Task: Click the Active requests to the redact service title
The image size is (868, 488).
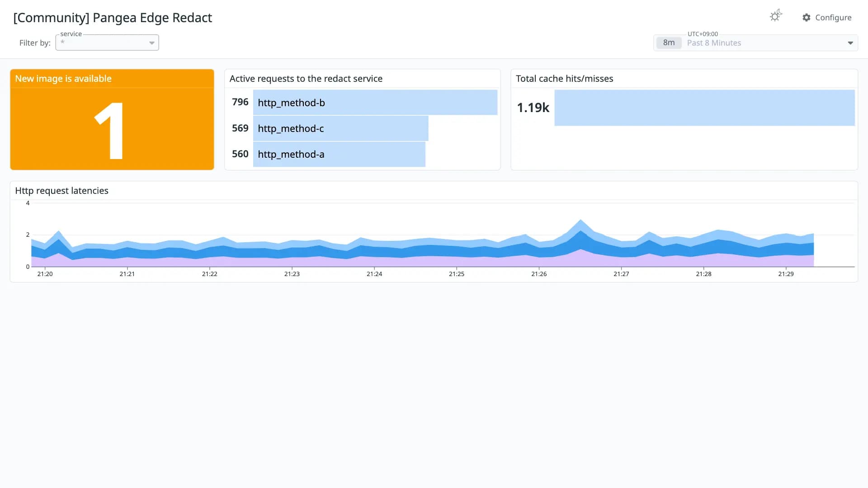Action: [306, 79]
